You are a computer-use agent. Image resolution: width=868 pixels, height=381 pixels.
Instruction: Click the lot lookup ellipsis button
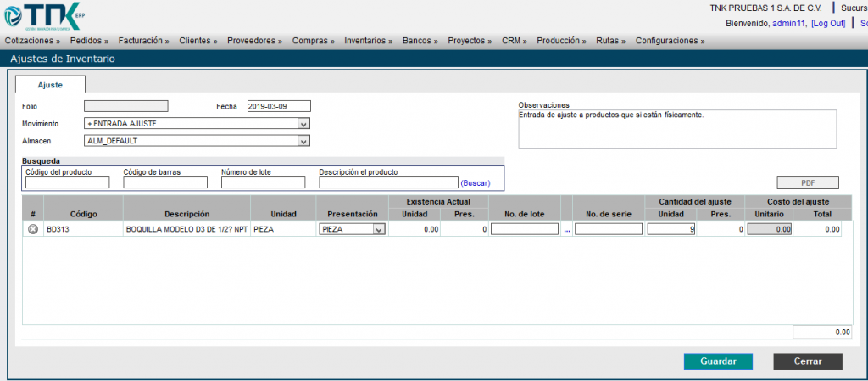pos(567,229)
